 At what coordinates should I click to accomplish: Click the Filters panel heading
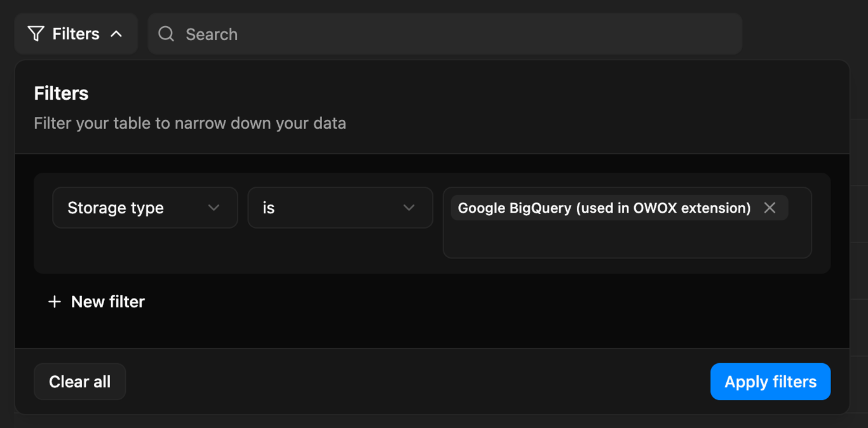point(61,93)
